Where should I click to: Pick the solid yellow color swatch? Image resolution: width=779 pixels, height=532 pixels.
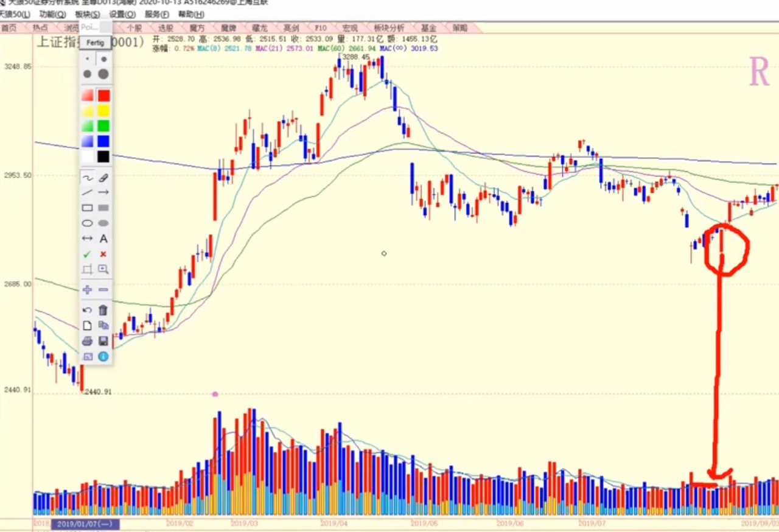[x=103, y=111]
